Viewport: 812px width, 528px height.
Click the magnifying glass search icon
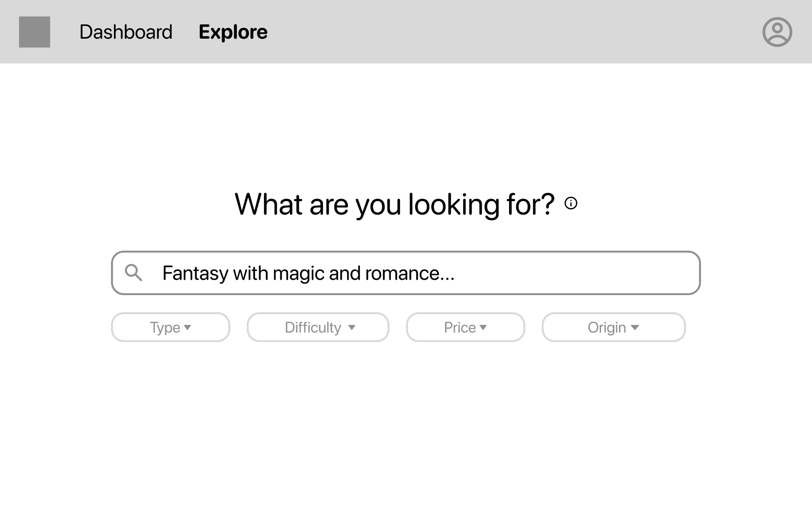click(133, 273)
